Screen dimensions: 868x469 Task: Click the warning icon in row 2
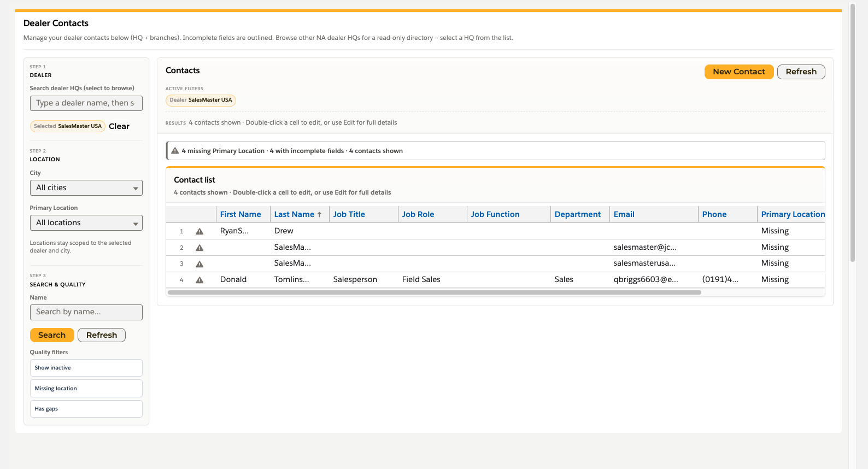click(200, 248)
